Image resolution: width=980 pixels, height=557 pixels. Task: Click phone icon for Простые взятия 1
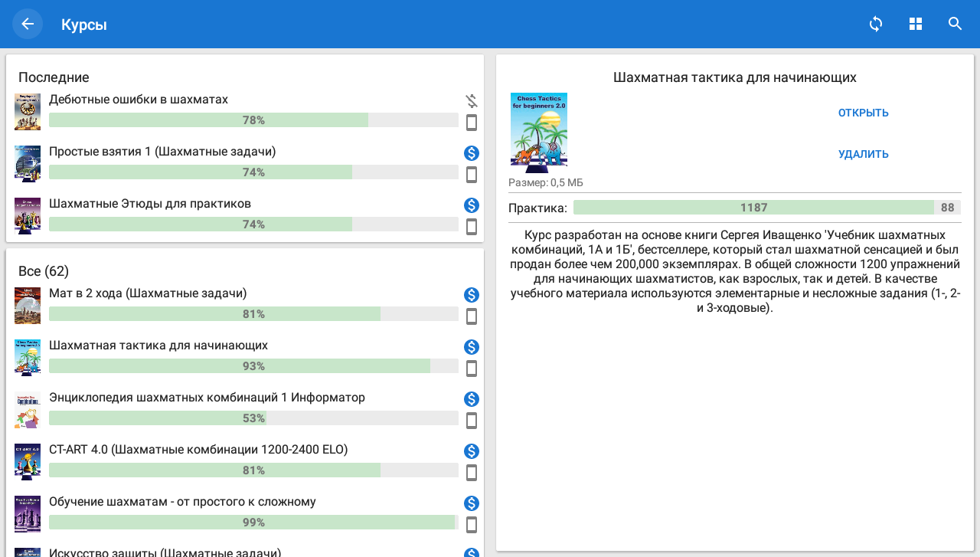click(x=472, y=175)
